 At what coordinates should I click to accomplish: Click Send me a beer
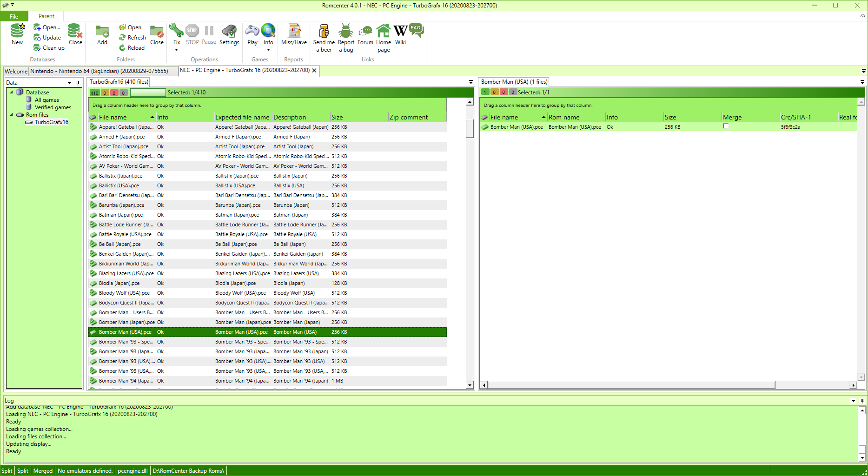coord(324,38)
